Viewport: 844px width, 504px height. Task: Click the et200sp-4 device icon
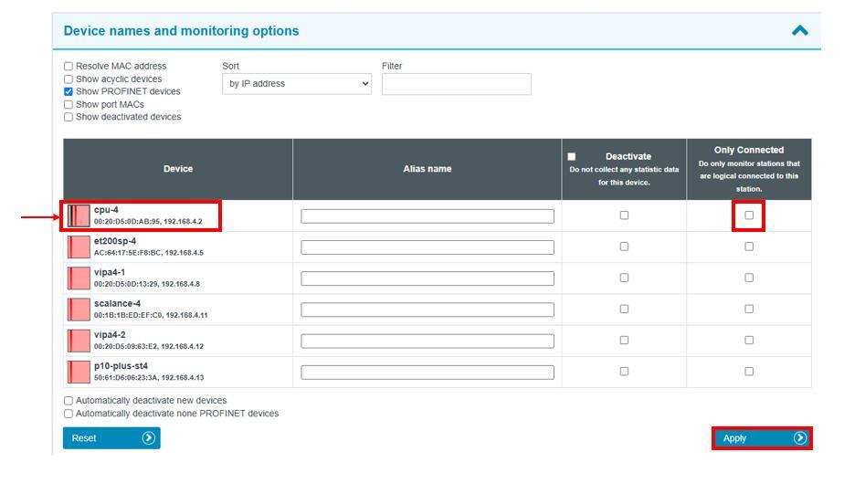click(79, 247)
